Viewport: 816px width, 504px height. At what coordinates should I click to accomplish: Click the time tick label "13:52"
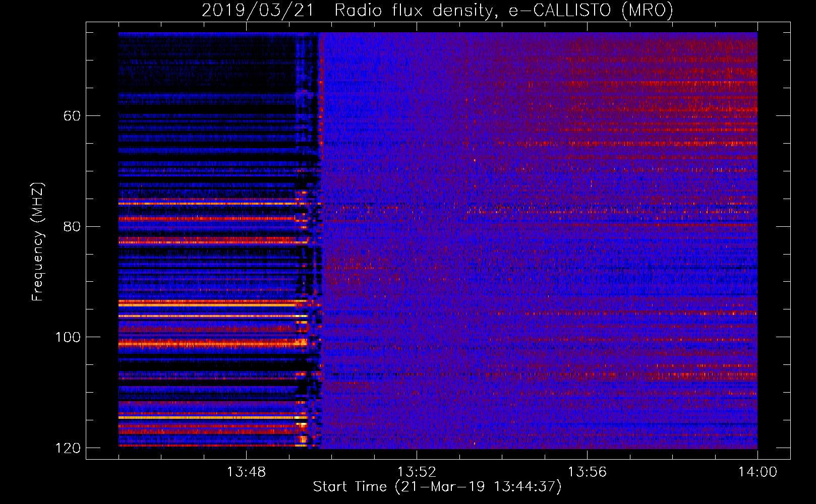pyautogui.click(x=417, y=472)
